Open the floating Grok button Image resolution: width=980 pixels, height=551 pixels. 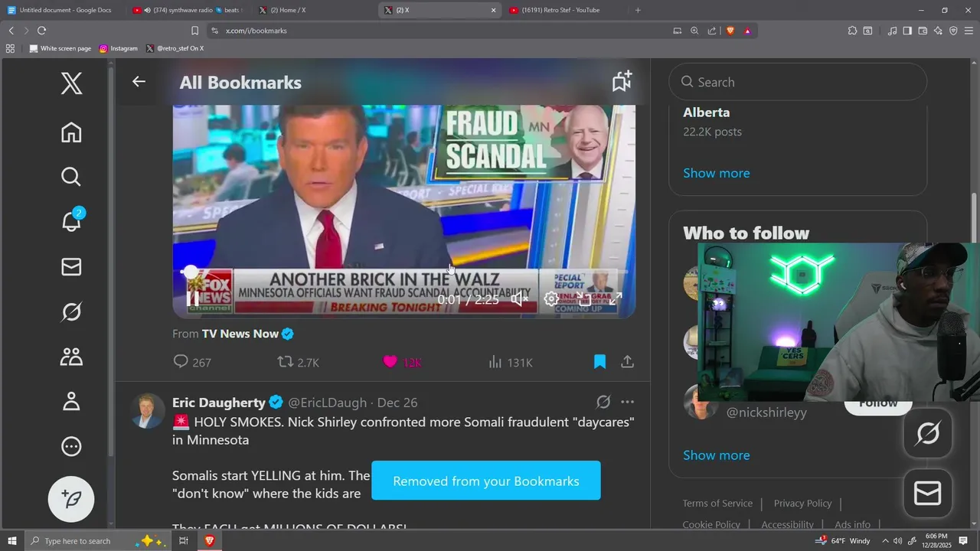point(928,434)
